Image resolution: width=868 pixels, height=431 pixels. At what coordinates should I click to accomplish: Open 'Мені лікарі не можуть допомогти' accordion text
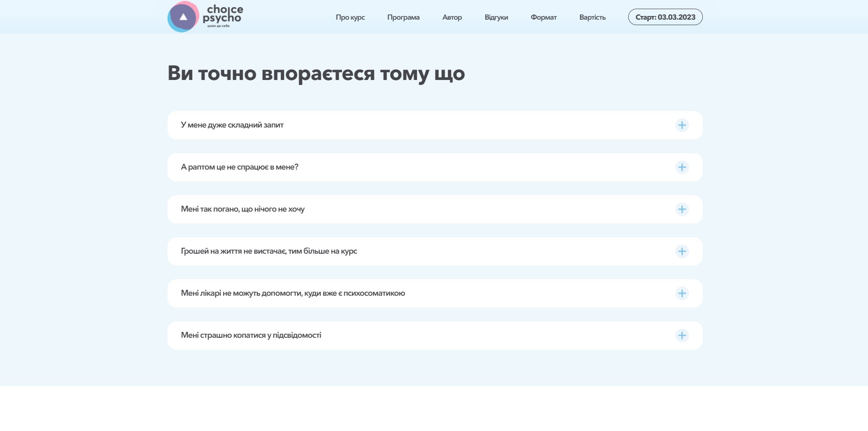pos(293,293)
